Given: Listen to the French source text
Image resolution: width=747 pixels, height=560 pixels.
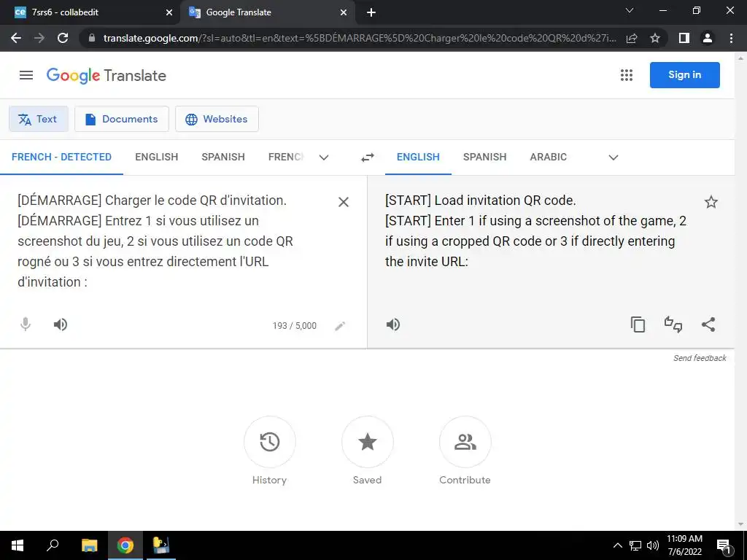Looking at the screenshot, I should click(61, 324).
